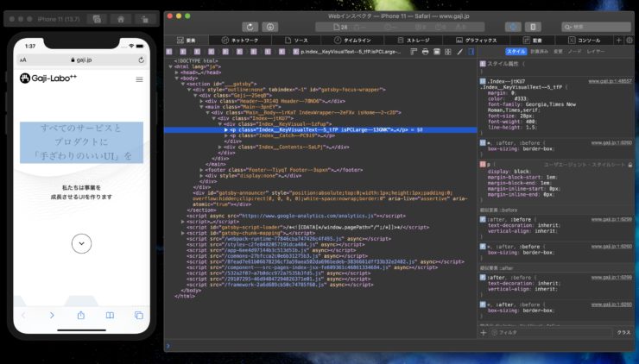
Task: Click the p.Index__KeyVisualText breadcrumb
Action: point(347,52)
